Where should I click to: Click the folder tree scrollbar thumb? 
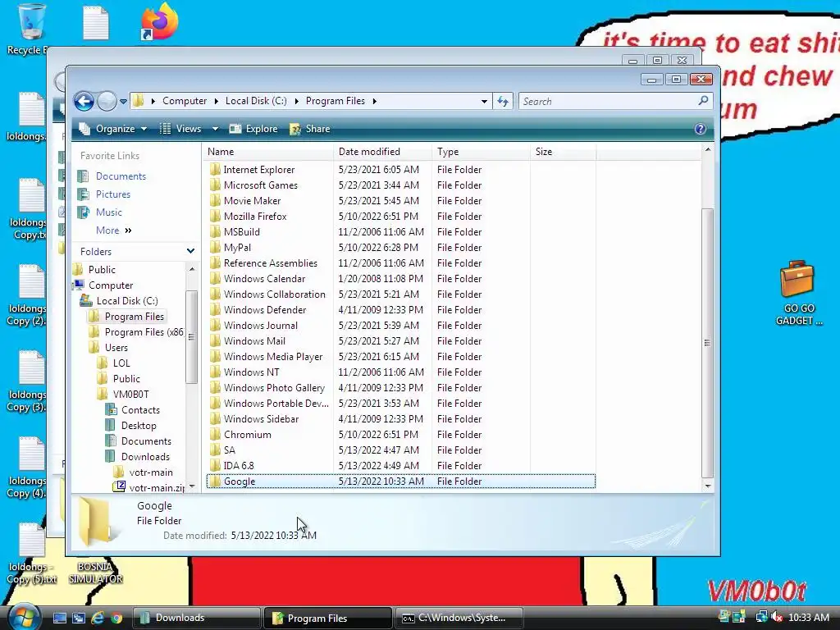[x=191, y=336]
